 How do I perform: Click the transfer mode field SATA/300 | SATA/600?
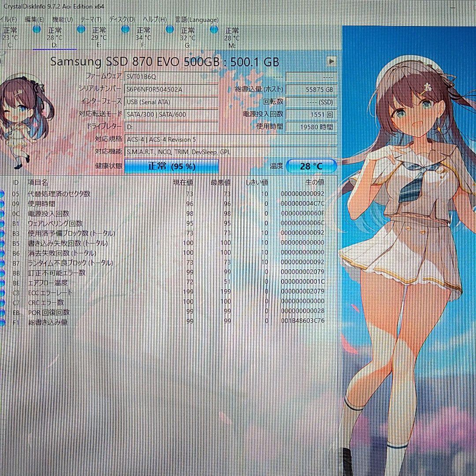tap(171, 115)
